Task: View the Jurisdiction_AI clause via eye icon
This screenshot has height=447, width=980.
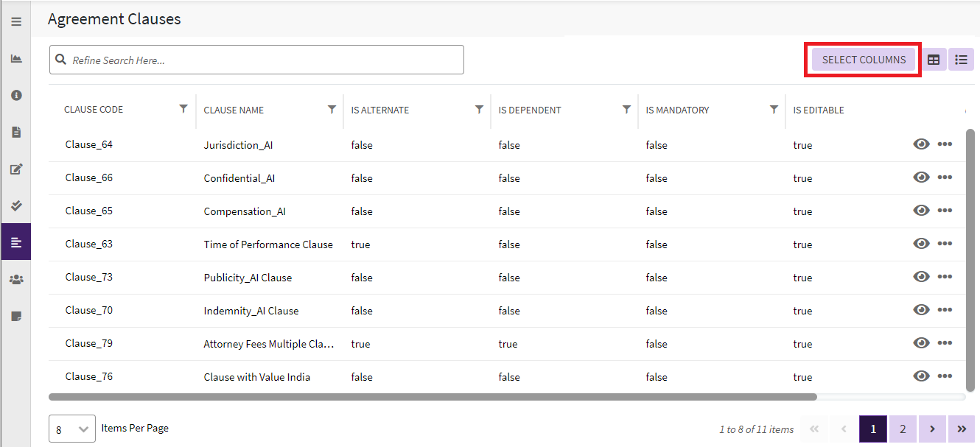Action: (921, 144)
